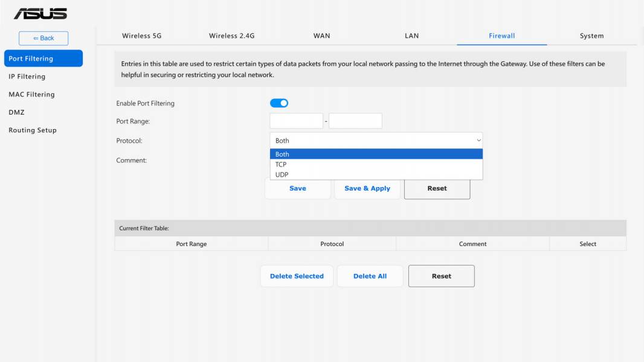Choose Both in Protocol list
This screenshot has width=644, height=362.
pos(376,154)
